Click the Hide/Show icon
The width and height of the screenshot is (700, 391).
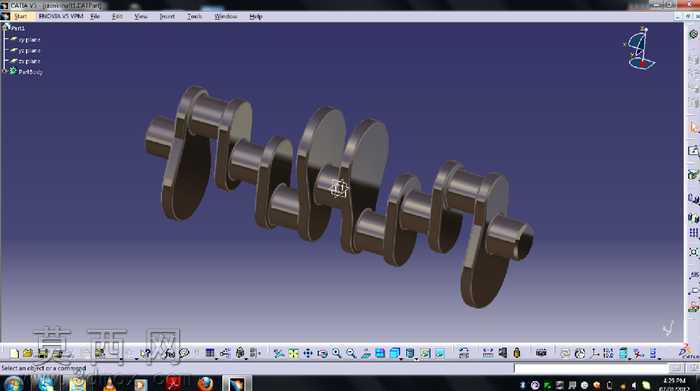coord(425,354)
